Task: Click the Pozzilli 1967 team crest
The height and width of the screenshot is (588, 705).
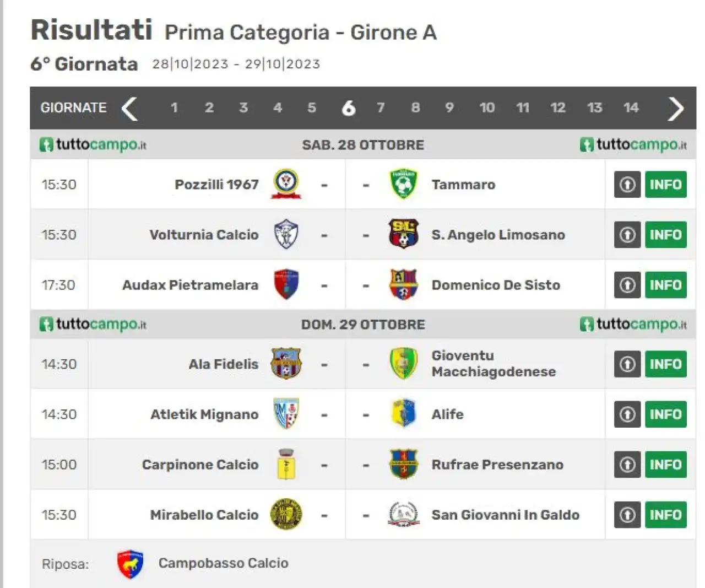Action: point(286,184)
